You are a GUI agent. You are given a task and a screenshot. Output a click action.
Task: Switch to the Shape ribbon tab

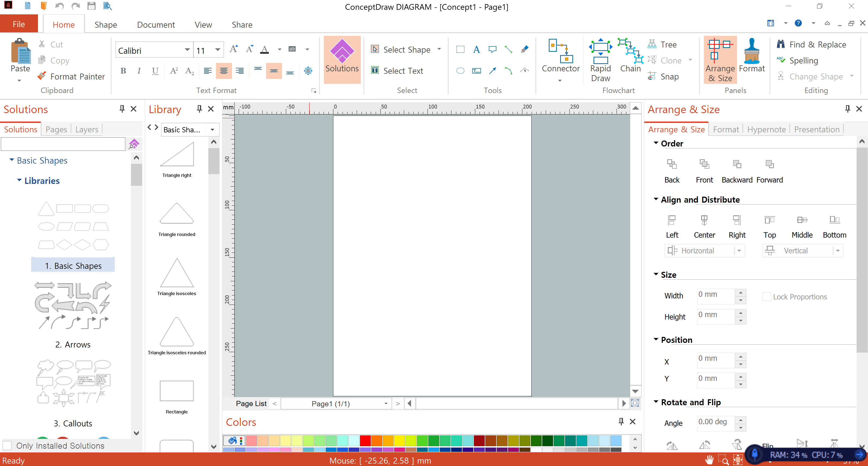[106, 25]
